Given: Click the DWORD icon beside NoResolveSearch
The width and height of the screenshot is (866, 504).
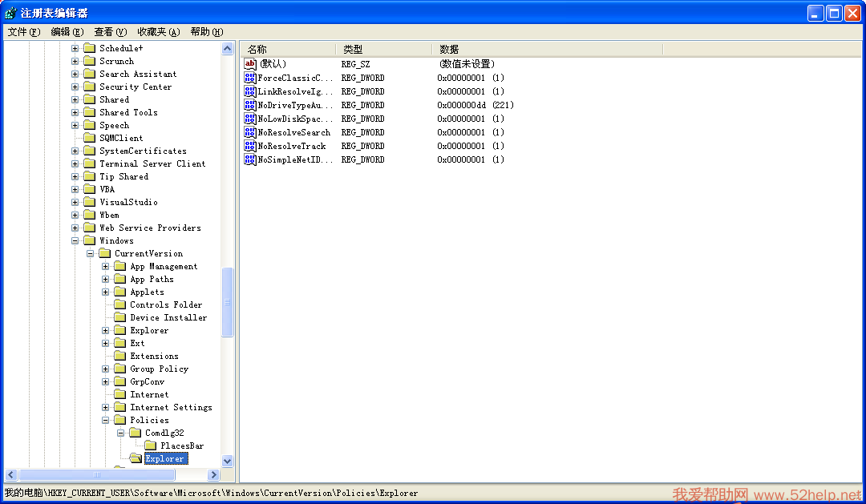Looking at the screenshot, I should (250, 132).
